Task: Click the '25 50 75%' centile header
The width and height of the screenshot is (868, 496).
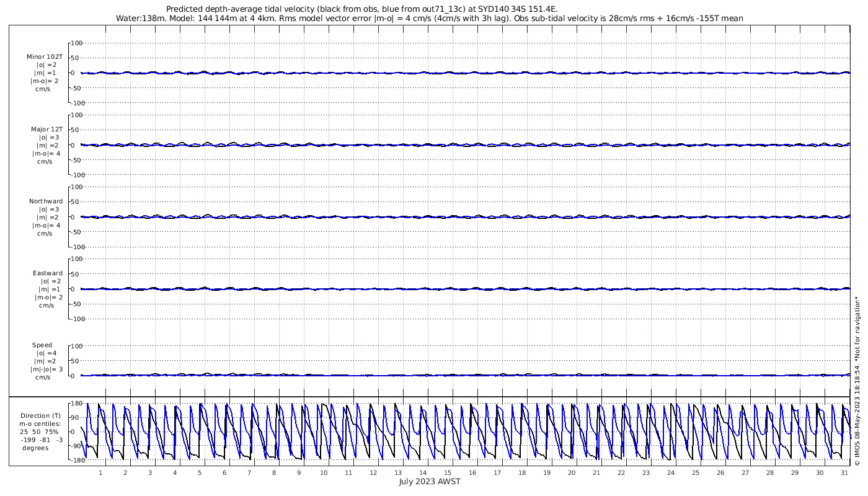Action: (x=39, y=432)
